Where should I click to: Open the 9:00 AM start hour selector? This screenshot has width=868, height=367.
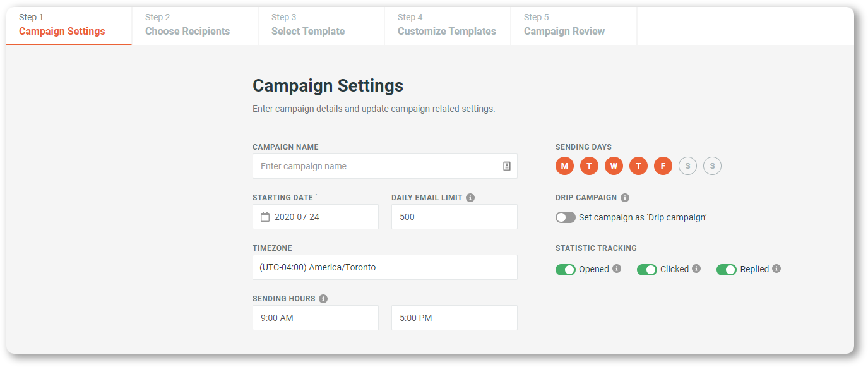[316, 318]
